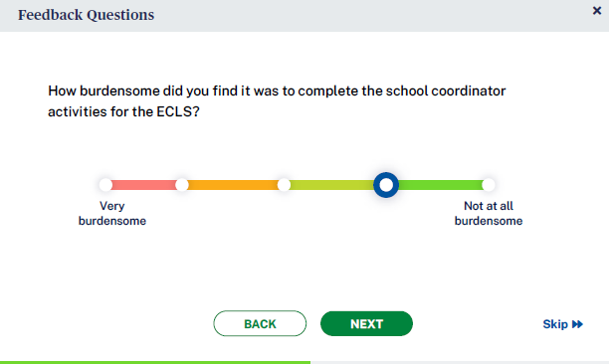Click the orange segment of the burden scale
The width and height of the screenshot is (609, 364).
click(233, 185)
